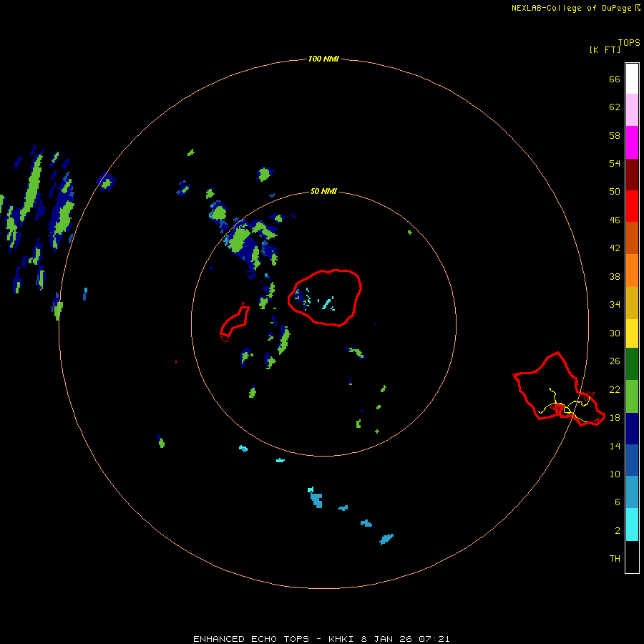644x644 pixels.
Task: Click the 100 NMI range ring label
Action: 323,59
